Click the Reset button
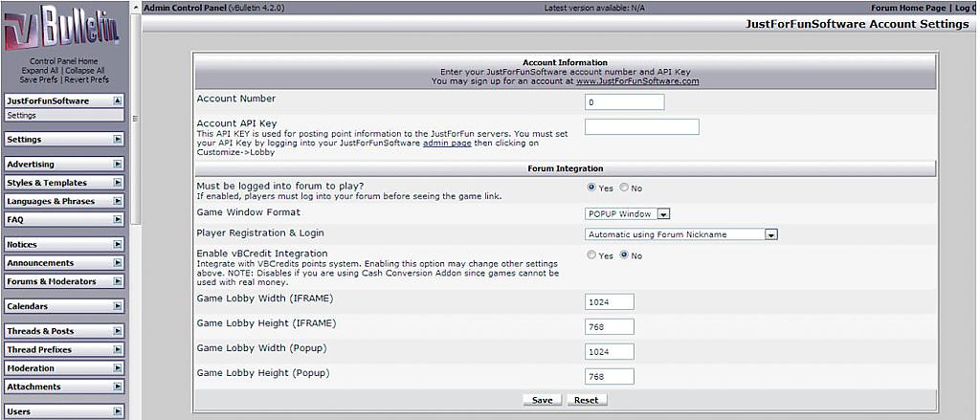980x420 pixels. click(587, 400)
